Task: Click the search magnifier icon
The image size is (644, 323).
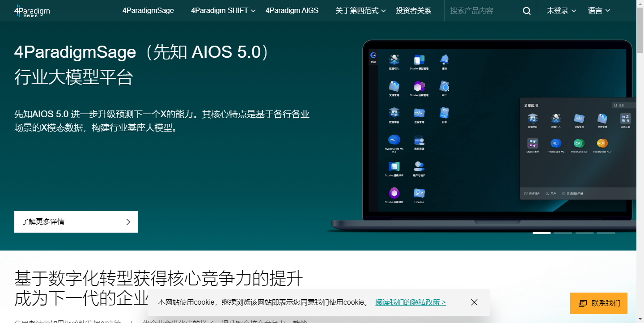Action: 527,11
